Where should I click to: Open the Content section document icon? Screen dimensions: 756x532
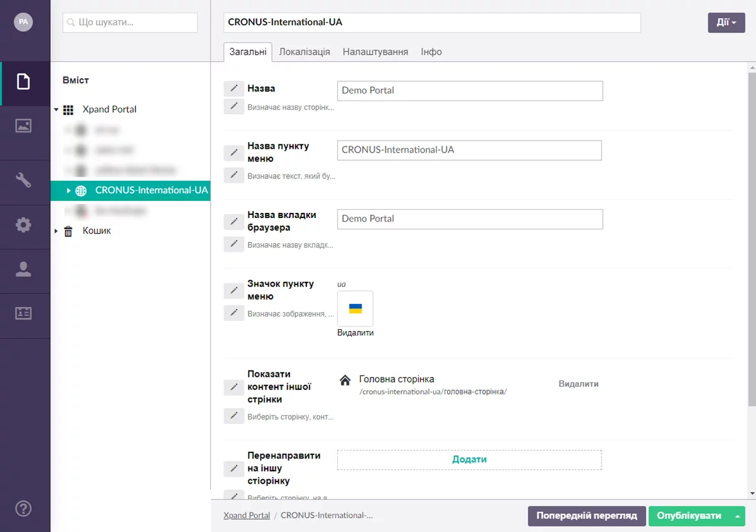24,82
